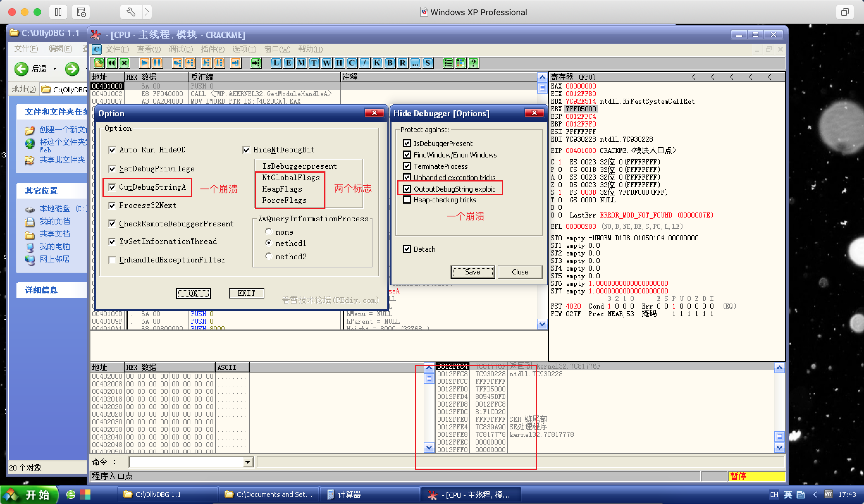Click the Restart program (rewind) icon
864x504 pixels.
click(111, 63)
